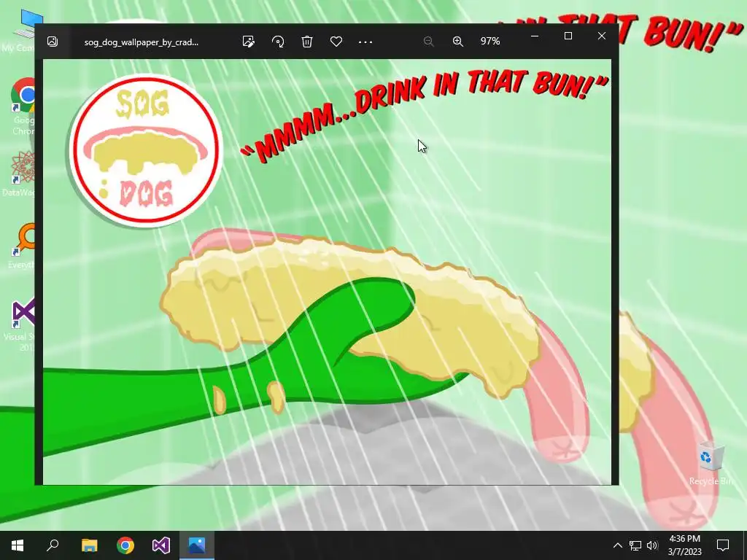Select the Everything search desktop shortcut
The image size is (747, 560).
23,246
